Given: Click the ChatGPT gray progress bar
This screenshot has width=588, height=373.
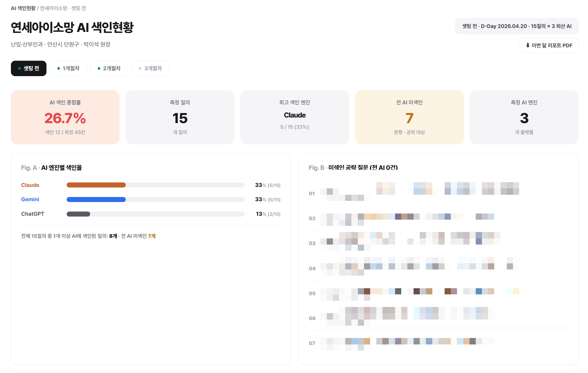Looking at the screenshot, I should click(x=78, y=214).
